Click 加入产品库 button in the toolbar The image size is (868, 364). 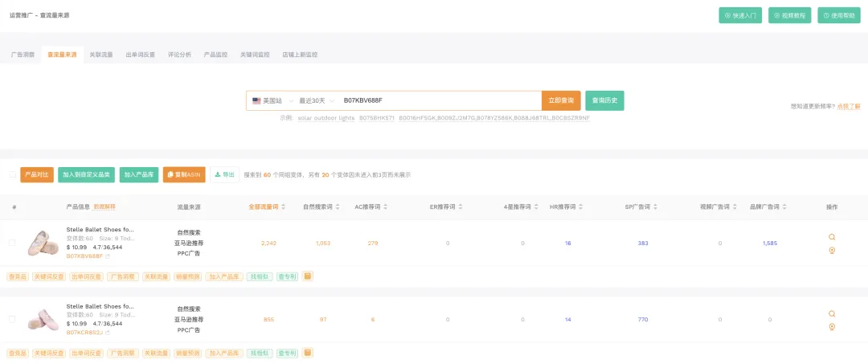coord(139,175)
